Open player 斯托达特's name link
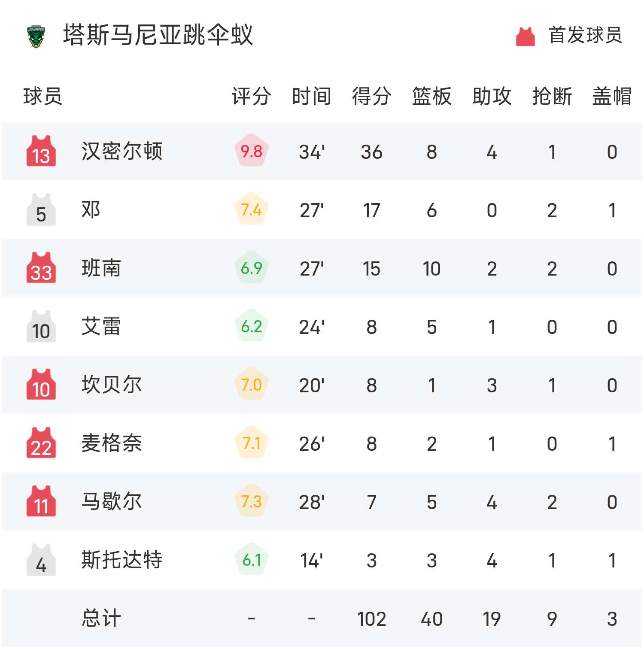 (x=122, y=560)
